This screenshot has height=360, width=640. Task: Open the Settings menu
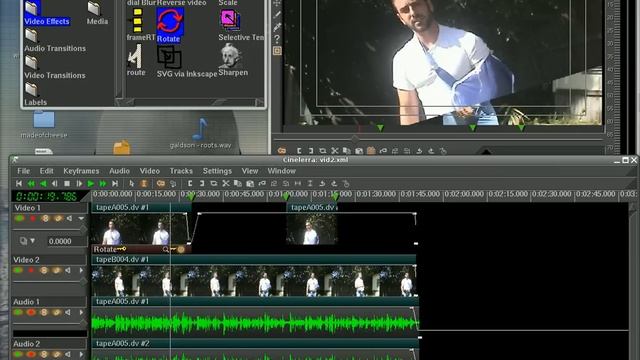(x=217, y=171)
